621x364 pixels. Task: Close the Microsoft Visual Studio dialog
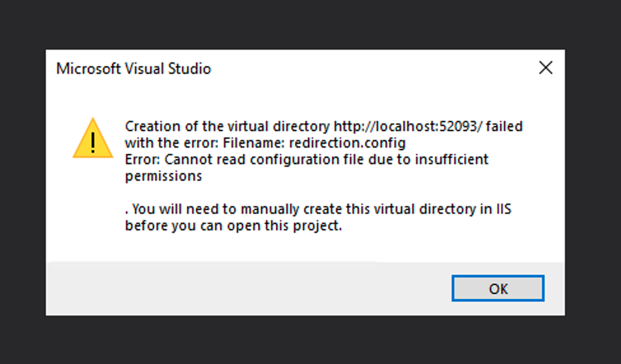545,68
